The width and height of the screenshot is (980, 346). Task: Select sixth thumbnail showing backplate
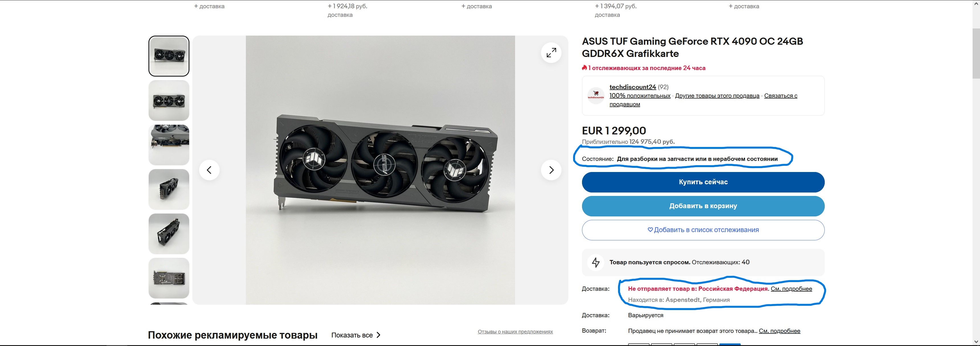(169, 278)
